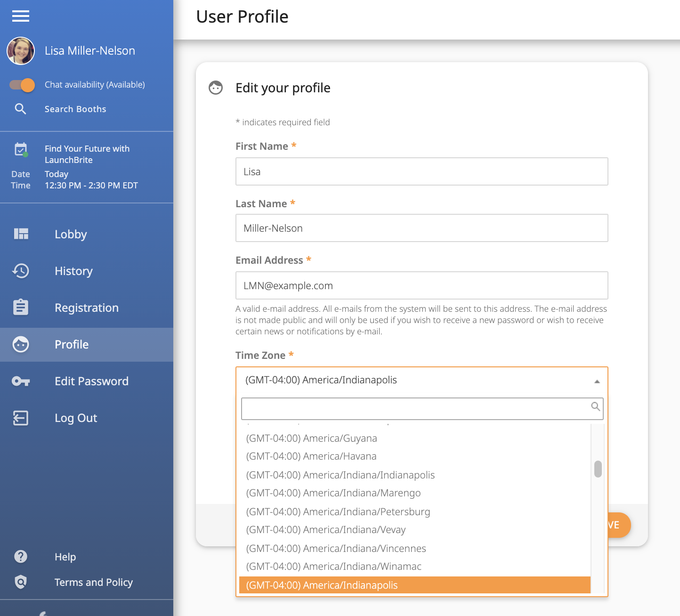680x616 pixels.
Task: Click the Terms and Policy shield icon
Action: coord(21,582)
